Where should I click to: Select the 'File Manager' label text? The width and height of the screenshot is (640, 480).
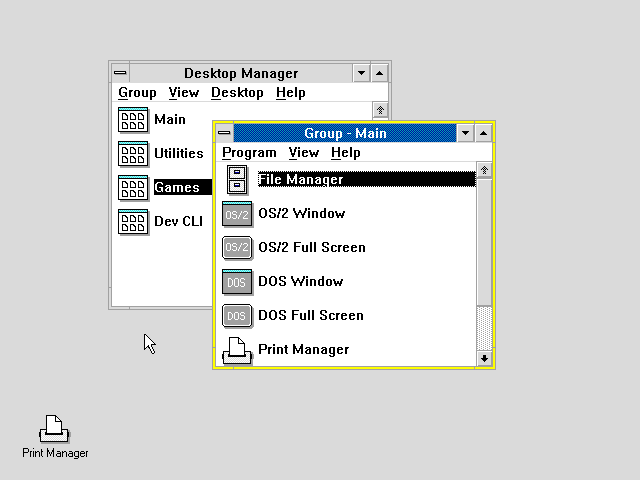click(301, 180)
